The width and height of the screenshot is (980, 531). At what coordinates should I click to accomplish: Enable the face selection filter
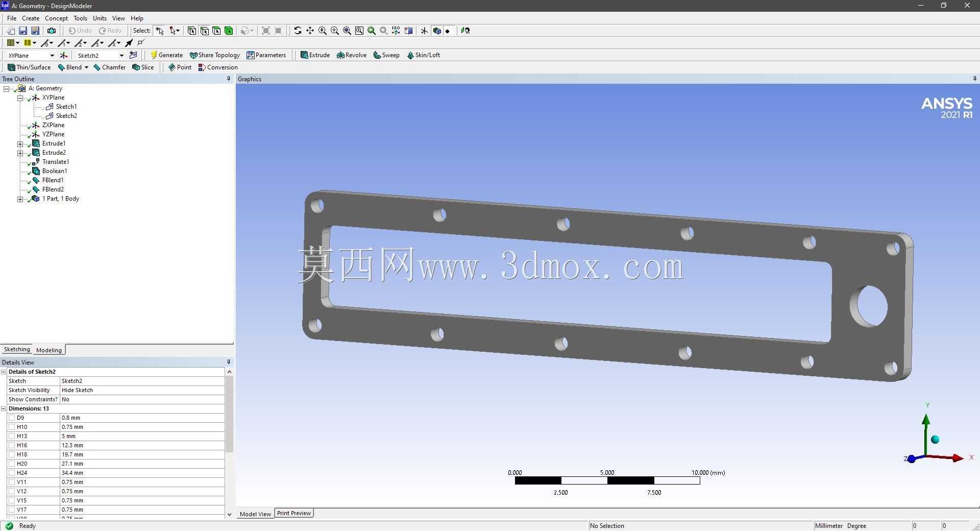tap(216, 31)
